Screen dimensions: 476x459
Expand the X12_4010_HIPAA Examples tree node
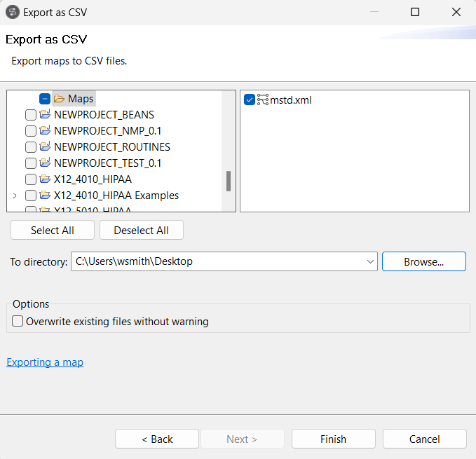tap(15, 196)
